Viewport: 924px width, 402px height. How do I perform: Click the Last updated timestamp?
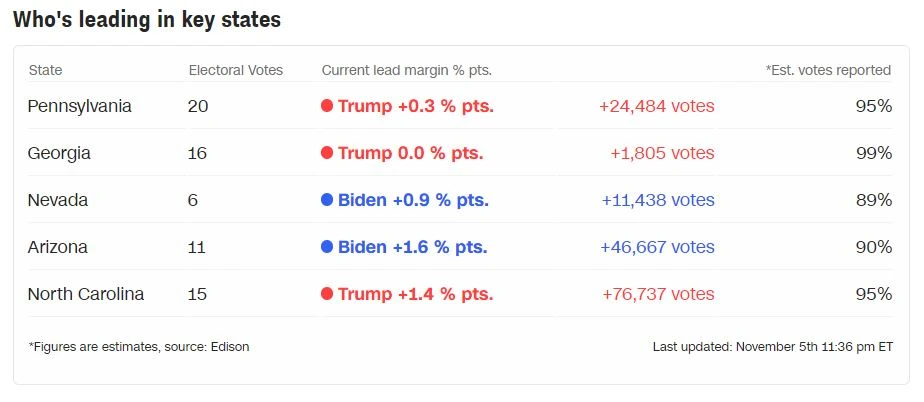pos(772,346)
